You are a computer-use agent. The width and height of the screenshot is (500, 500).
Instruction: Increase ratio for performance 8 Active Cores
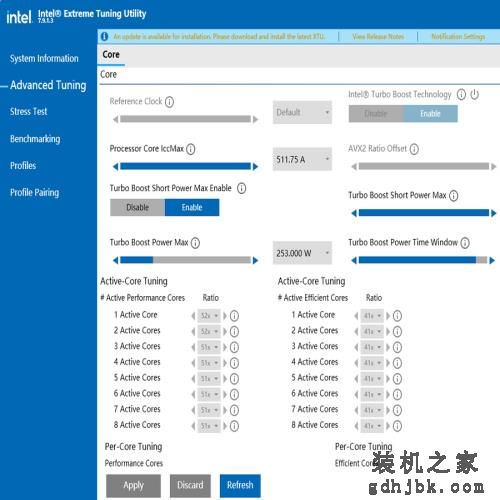[x=225, y=426]
